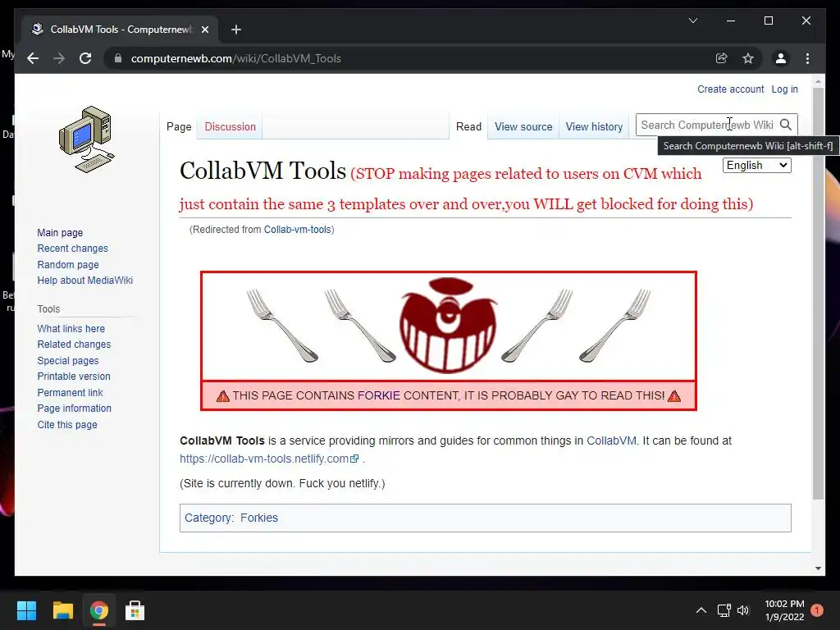Bookmark this page with star icon
Viewport: 840px width, 630px height.
tap(748, 58)
